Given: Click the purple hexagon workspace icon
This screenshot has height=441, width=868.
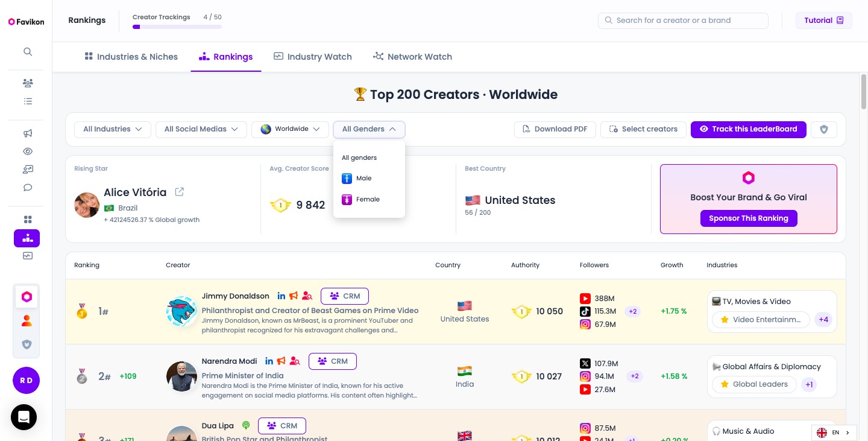Looking at the screenshot, I should pos(27,297).
